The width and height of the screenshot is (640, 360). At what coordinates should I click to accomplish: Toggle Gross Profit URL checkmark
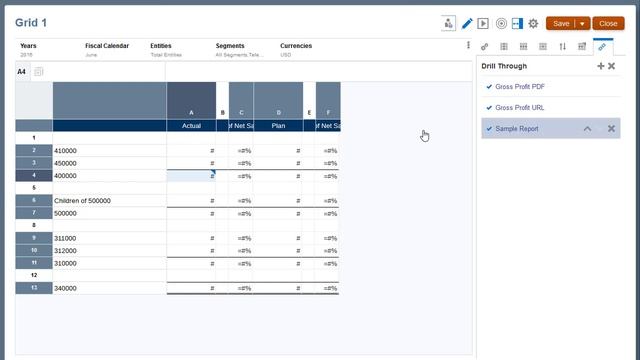pyautogui.click(x=489, y=108)
